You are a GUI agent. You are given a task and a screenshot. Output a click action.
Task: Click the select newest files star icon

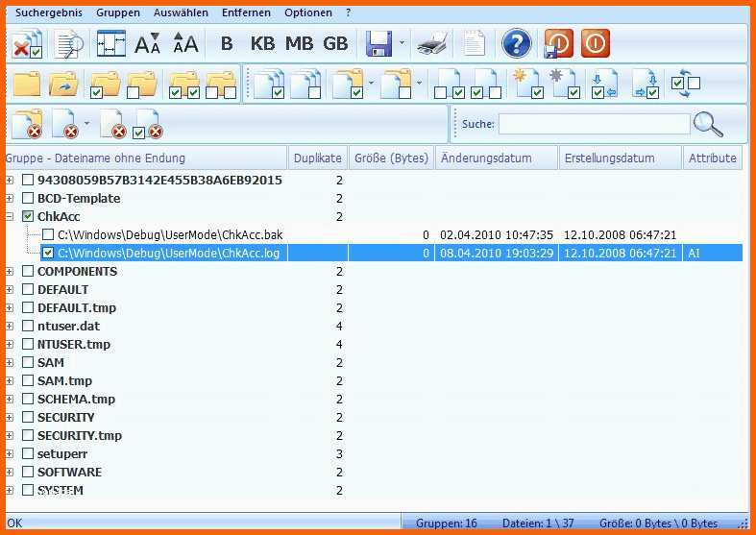[x=528, y=84]
